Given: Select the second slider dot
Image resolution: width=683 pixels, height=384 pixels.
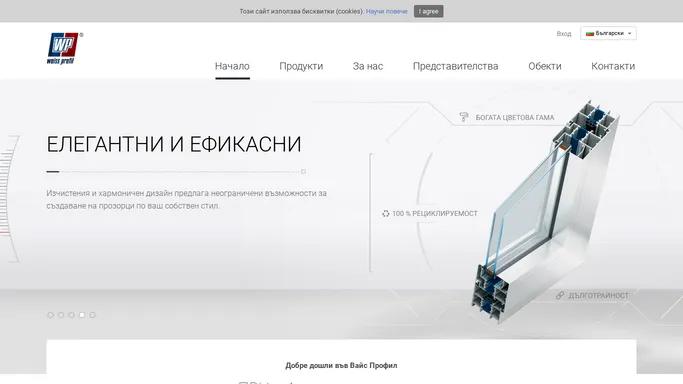Looking at the screenshot, I should 61,315.
